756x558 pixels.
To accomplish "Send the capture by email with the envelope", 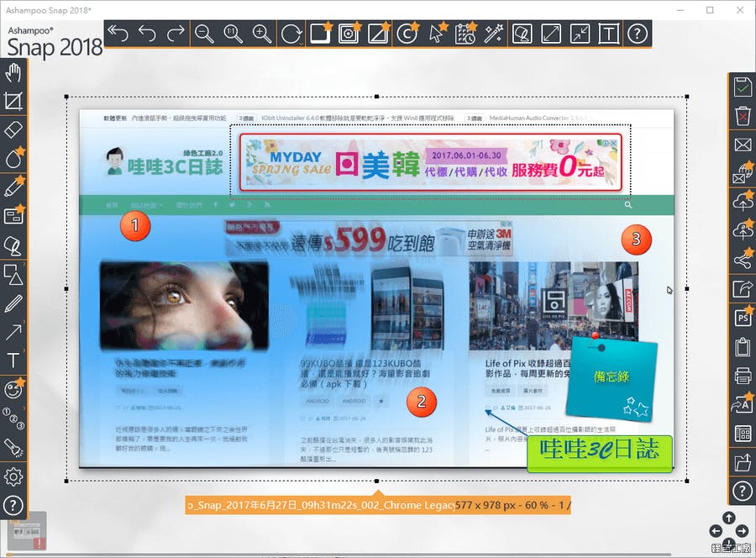I will pyautogui.click(x=743, y=145).
